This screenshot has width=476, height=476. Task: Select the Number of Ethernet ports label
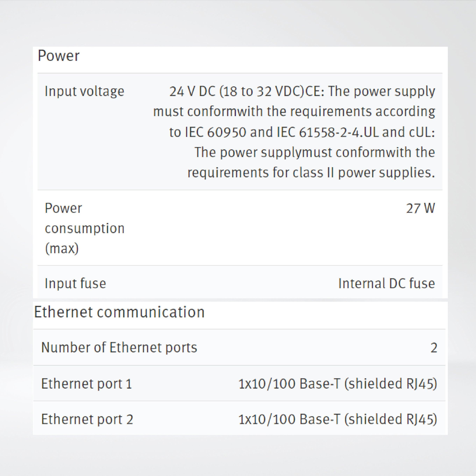[119, 347]
